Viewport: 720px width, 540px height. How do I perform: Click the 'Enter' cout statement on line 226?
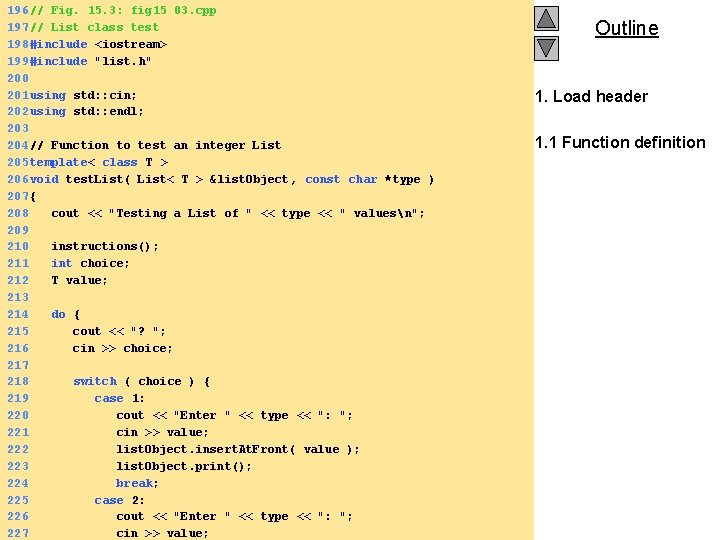point(235,516)
